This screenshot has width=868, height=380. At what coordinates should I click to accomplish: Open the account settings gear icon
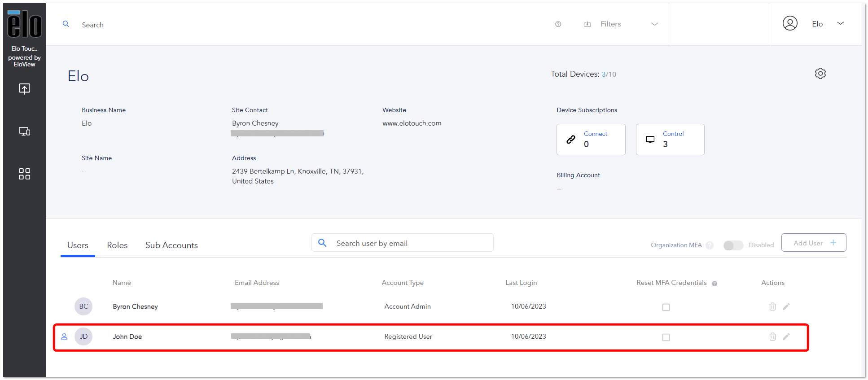point(820,74)
